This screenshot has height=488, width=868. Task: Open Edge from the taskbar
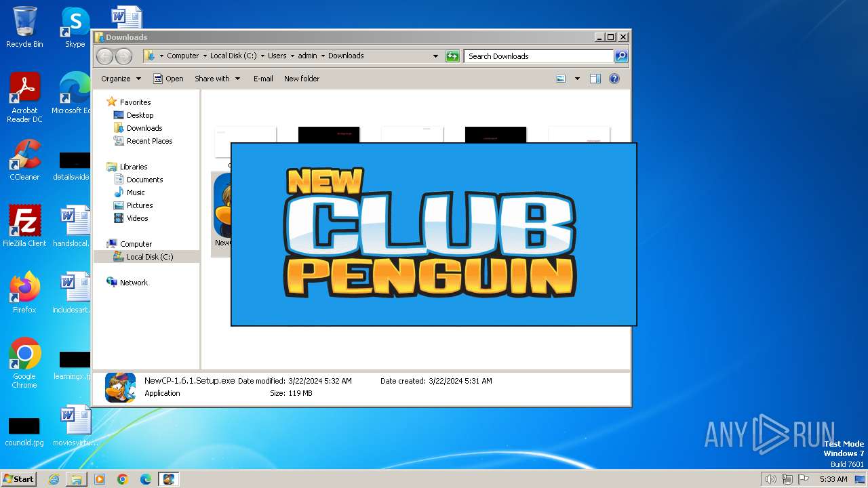point(146,479)
